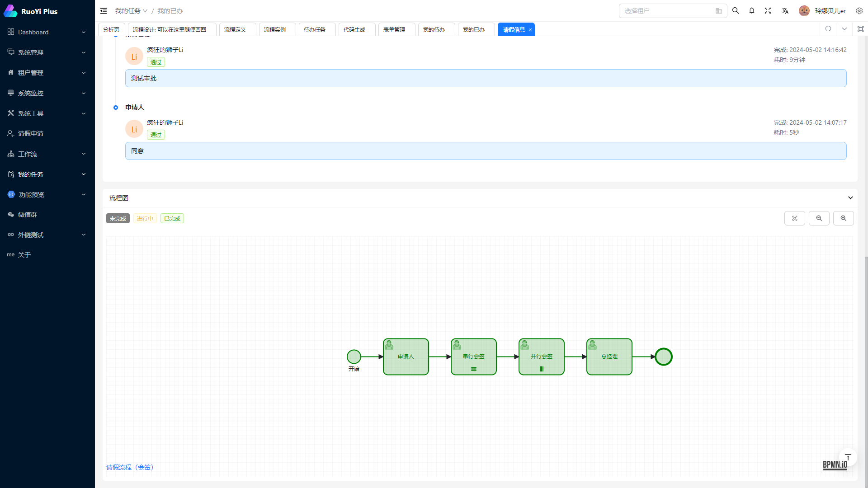Click the 同意 comment box
This screenshot has width=868, height=488.
486,151
